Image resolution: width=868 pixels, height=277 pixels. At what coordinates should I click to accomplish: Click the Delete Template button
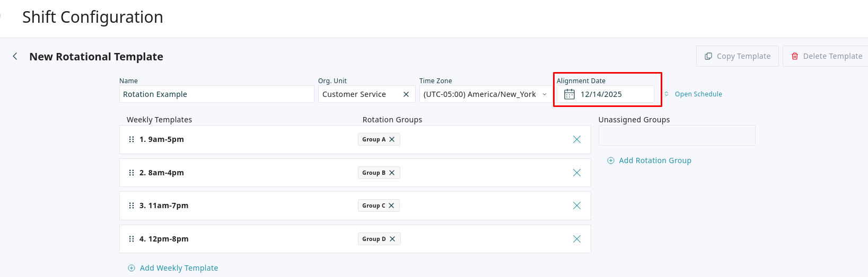tap(826, 56)
